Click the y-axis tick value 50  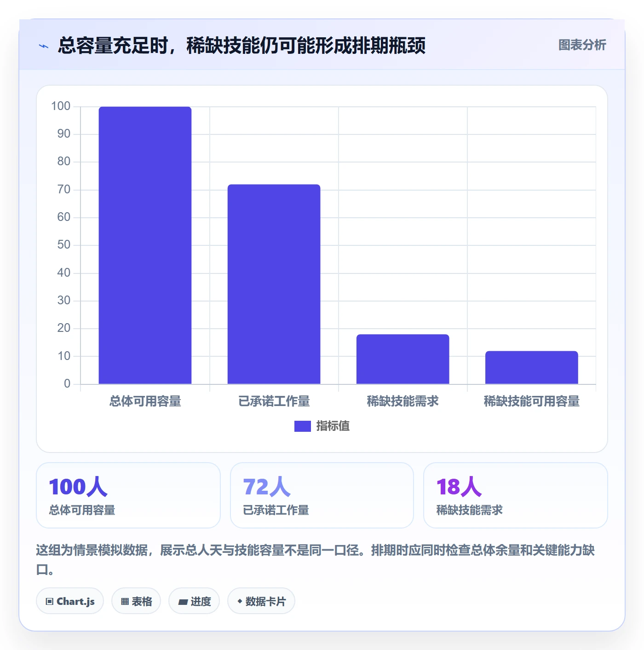[x=64, y=245]
